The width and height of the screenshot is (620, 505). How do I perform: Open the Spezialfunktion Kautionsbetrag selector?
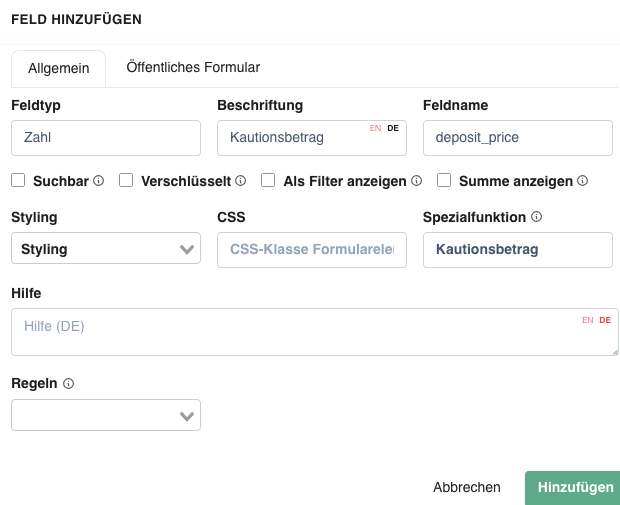pyautogui.click(x=518, y=250)
